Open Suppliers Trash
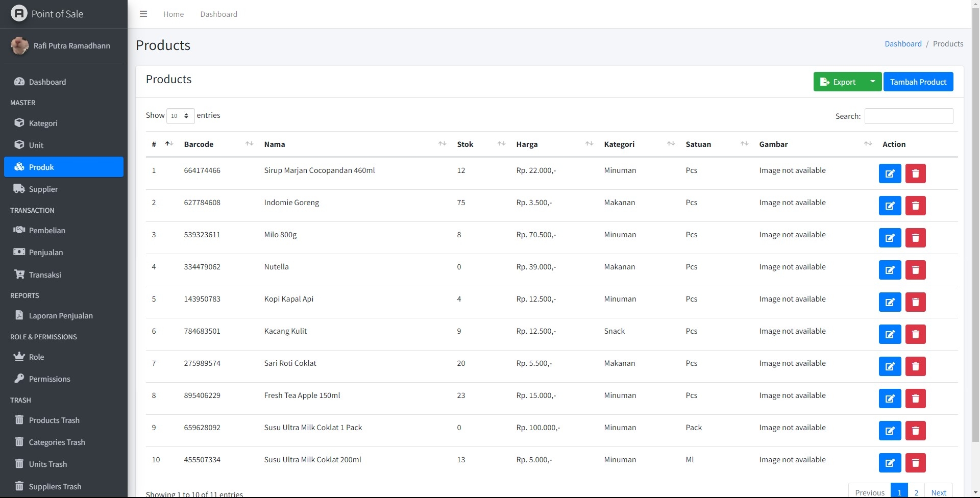Viewport: 980px width, 498px height. pos(64,486)
